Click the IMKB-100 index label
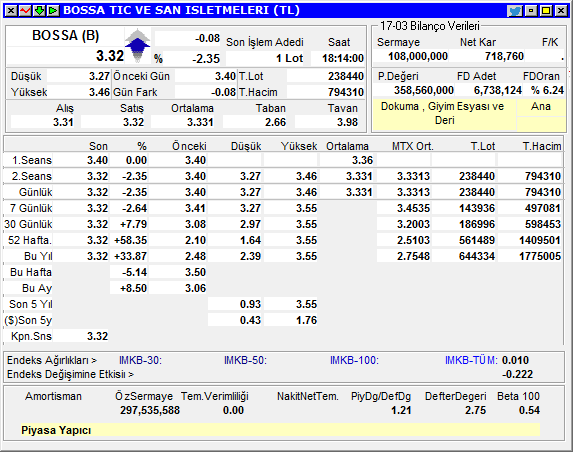This screenshot has width=573, height=452. [x=354, y=360]
